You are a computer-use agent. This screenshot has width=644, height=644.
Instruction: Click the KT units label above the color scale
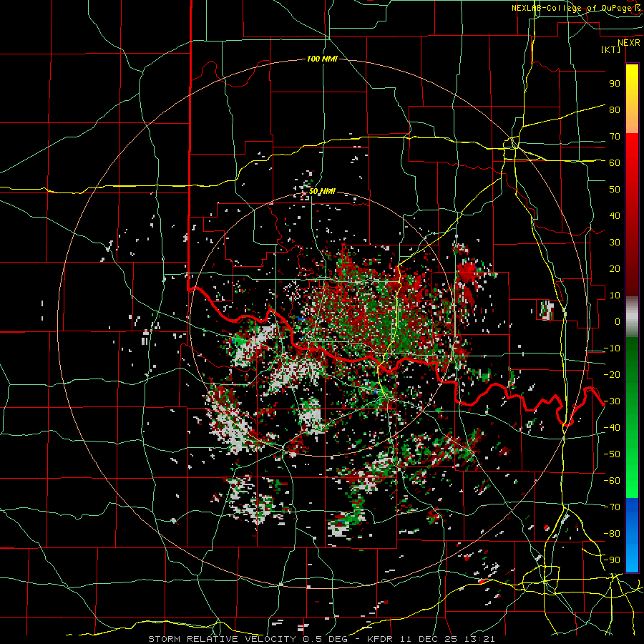point(611,49)
